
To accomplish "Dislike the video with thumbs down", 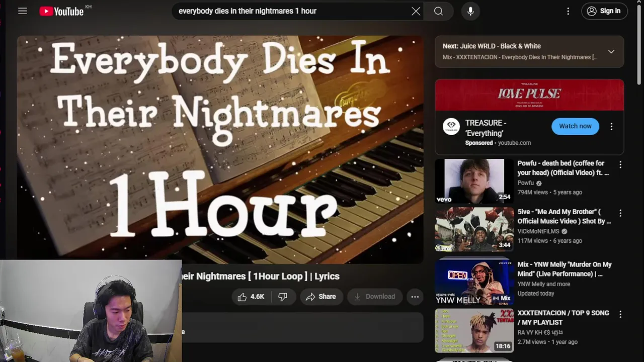I will (x=283, y=297).
